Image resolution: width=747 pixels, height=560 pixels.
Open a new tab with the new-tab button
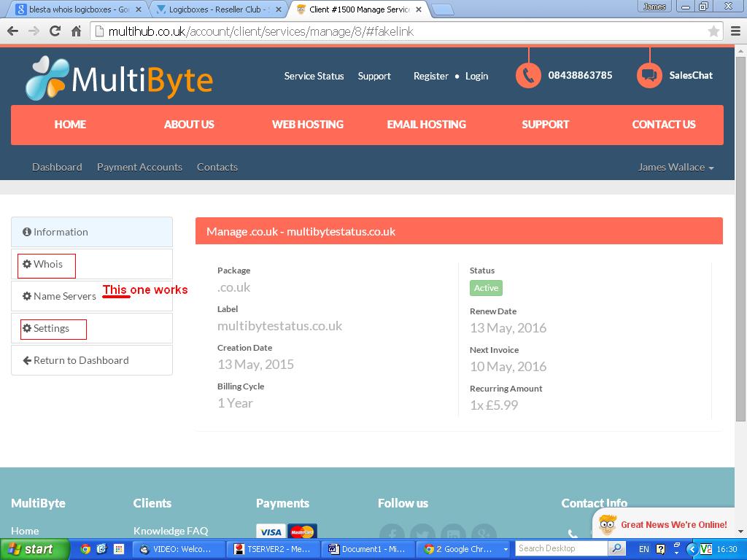(443, 9)
